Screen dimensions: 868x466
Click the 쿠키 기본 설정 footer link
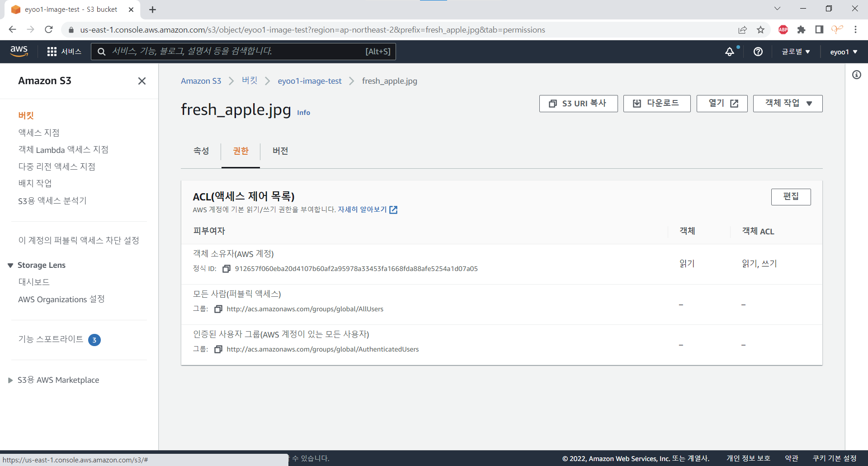pos(835,458)
